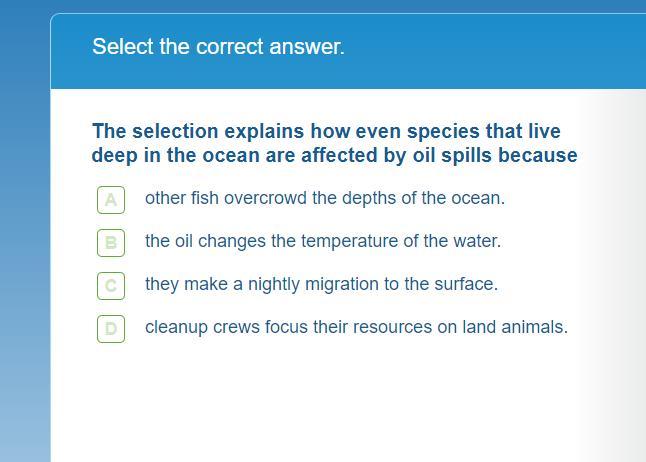
Task: Mark the B letter box
Action: click(x=111, y=243)
